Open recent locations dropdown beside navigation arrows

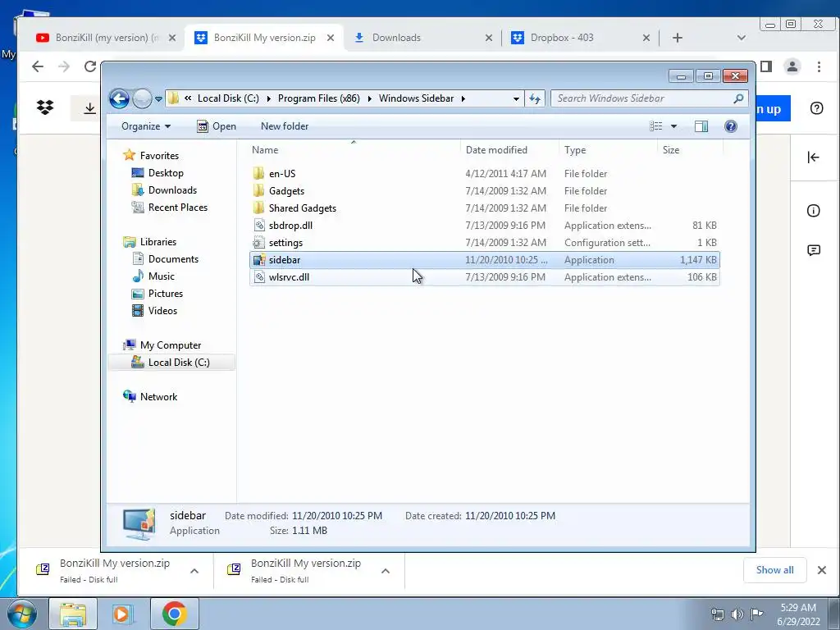[x=158, y=99]
